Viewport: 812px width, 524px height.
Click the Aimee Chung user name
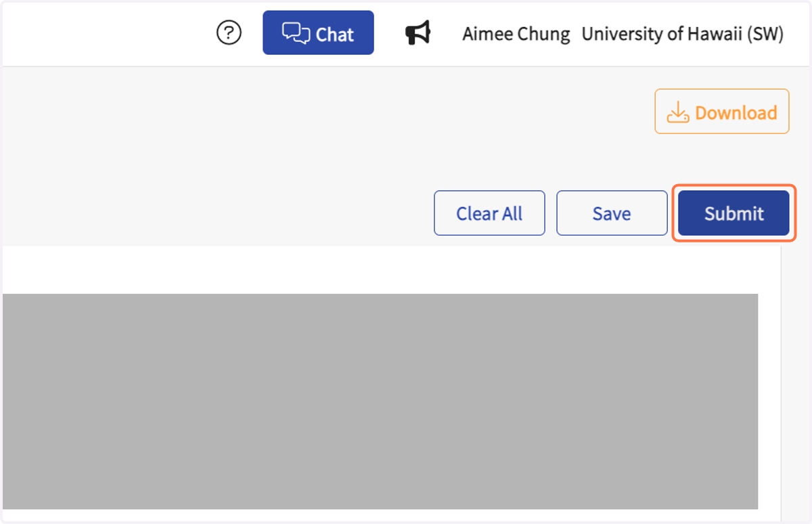516,34
